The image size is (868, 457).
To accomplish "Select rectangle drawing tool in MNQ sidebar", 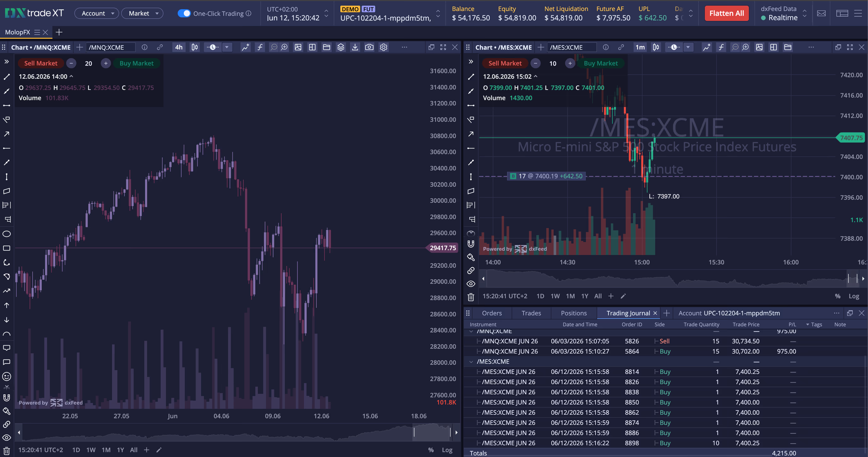I will click(6, 248).
